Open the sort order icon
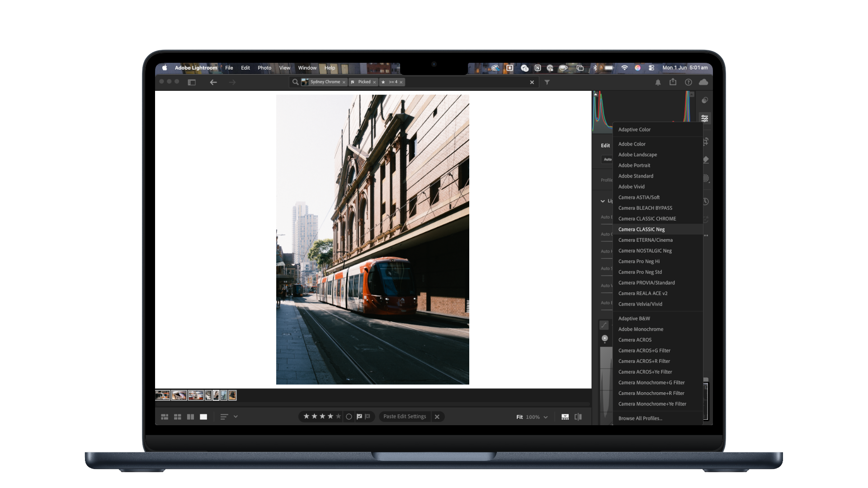This screenshot has width=868, height=488. [x=224, y=417]
